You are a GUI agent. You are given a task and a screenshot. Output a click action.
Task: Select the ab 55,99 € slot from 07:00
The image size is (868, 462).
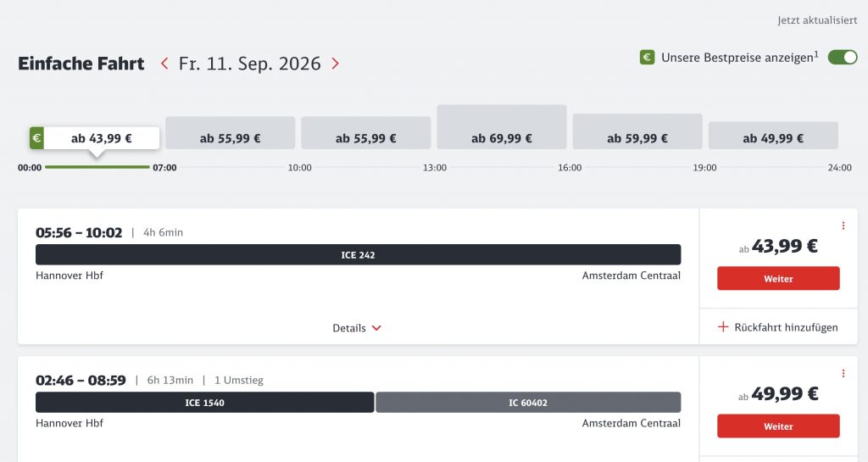pyautogui.click(x=231, y=133)
